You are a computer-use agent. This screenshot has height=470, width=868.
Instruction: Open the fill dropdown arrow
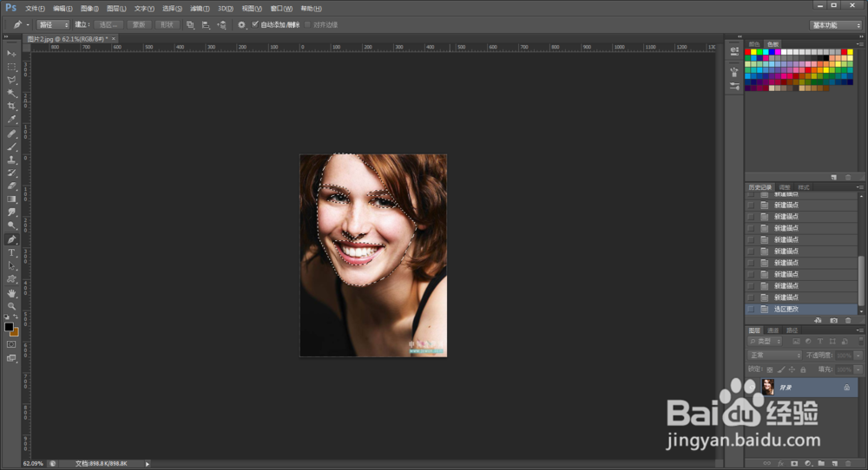(858, 369)
